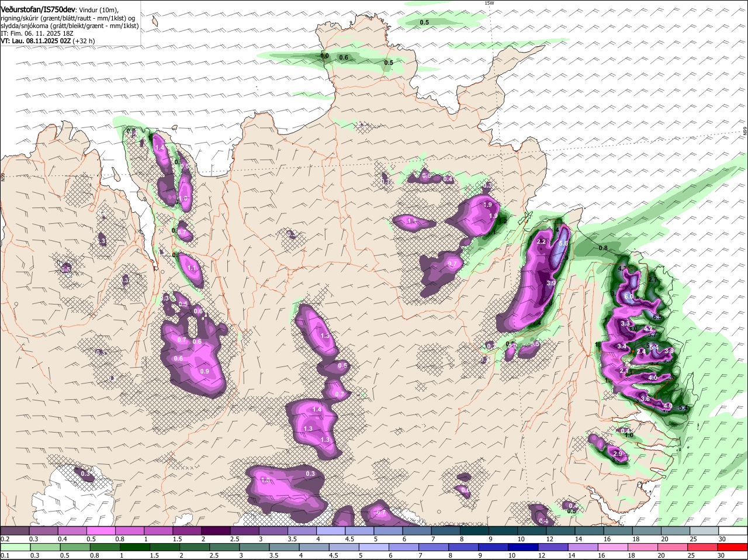Pick snow legend swatch between 0.5 and 0.8
The width and height of the screenshot is (748, 560).
click(100, 530)
